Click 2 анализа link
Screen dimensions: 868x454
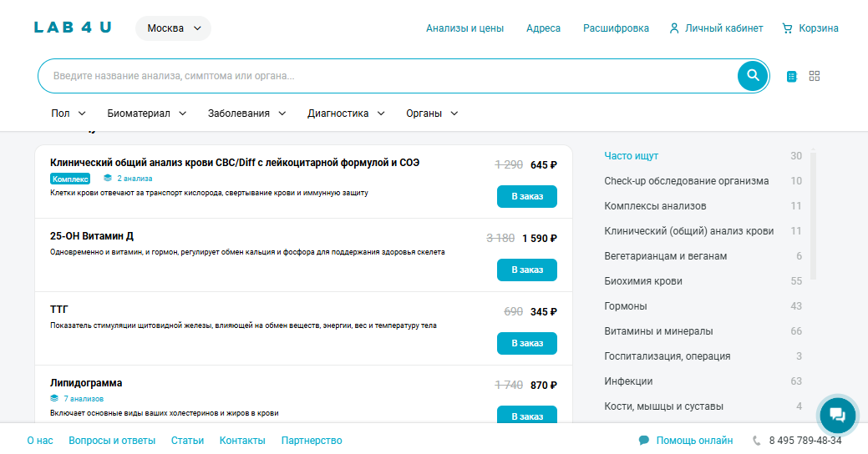click(135, 178)
